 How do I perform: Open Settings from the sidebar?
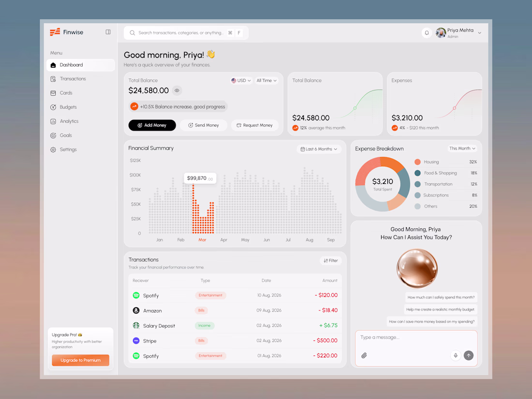(81, 149)
